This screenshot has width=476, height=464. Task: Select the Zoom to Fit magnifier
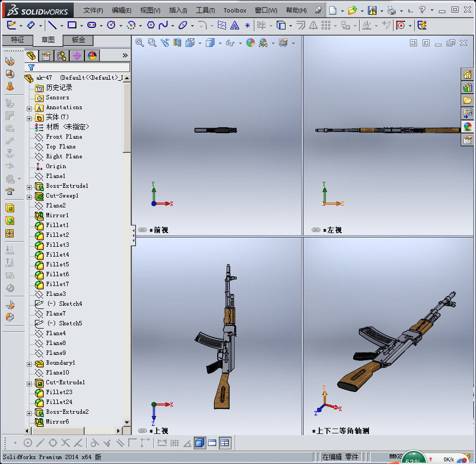(140, 43)
